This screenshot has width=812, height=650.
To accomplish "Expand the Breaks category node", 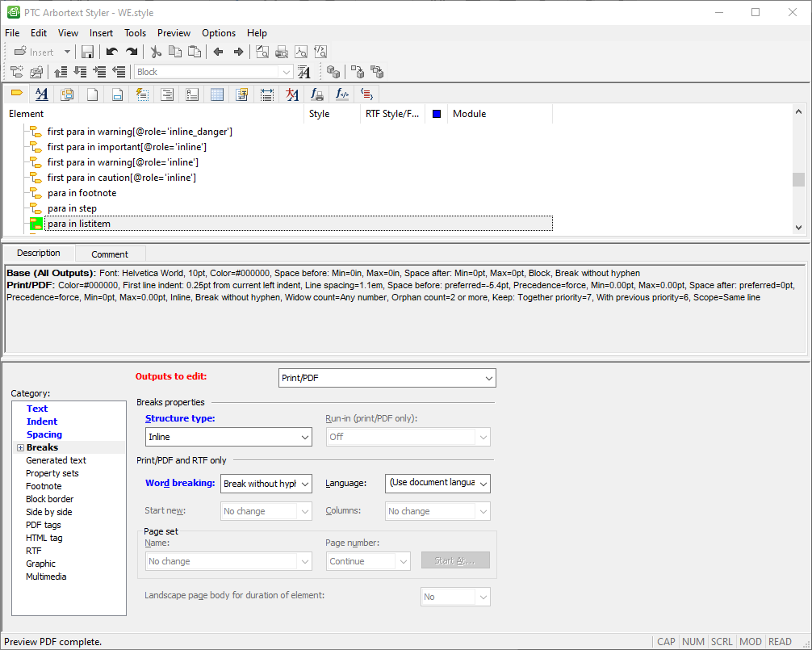I will (x=21, y=448).
